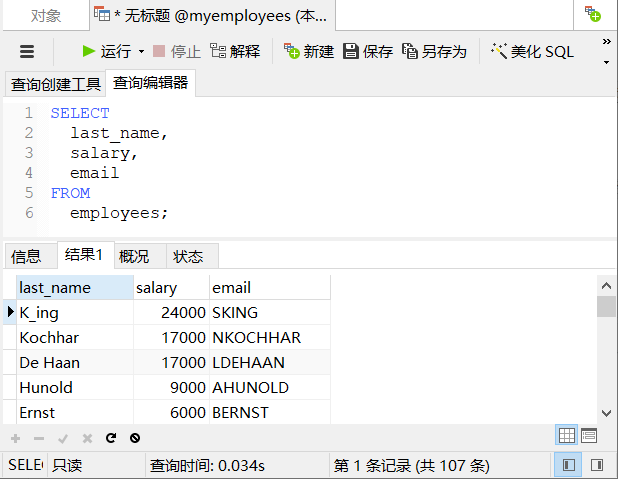Expand the toolbar overflow chevron

pyautogui.click(x=607, y=42)
